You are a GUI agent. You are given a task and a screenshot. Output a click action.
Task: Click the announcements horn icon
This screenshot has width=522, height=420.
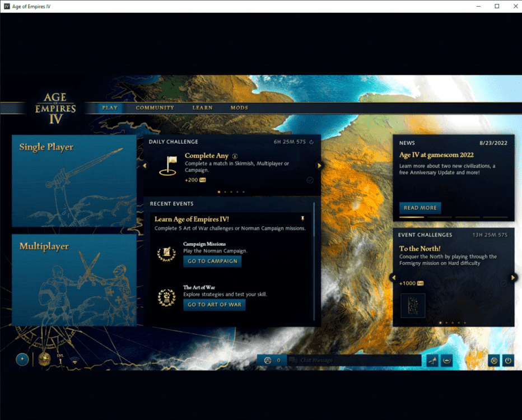click(432, 361)
